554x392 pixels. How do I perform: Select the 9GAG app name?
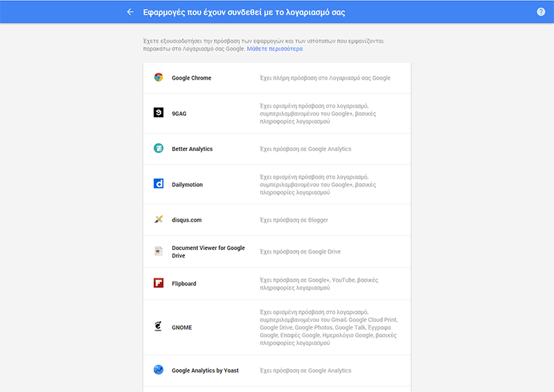(x=179, y=114)
